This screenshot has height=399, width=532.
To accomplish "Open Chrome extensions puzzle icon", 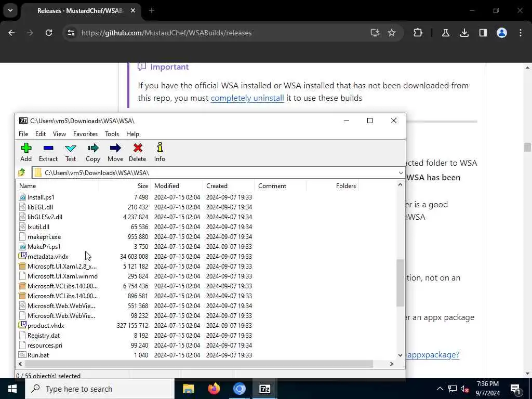I will [x=418, y=33].
